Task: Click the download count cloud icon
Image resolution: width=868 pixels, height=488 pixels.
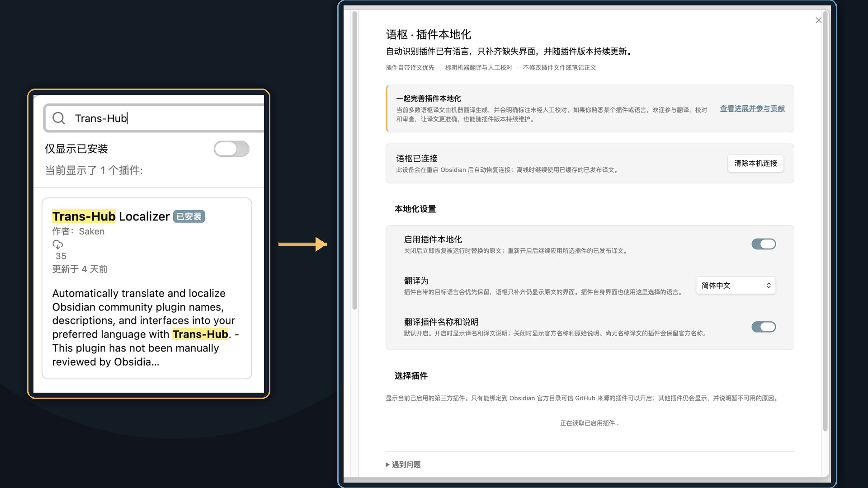Action: 57,244
